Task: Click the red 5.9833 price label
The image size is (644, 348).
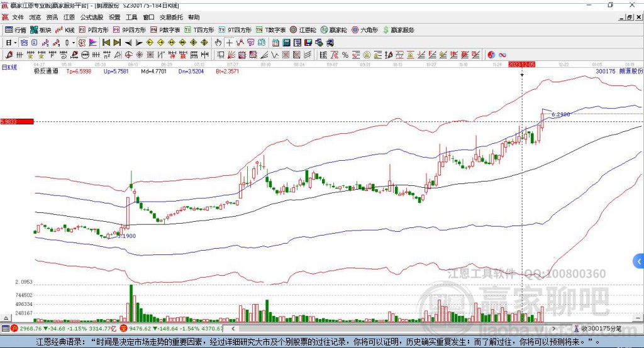Action: (x=17, y=121)
